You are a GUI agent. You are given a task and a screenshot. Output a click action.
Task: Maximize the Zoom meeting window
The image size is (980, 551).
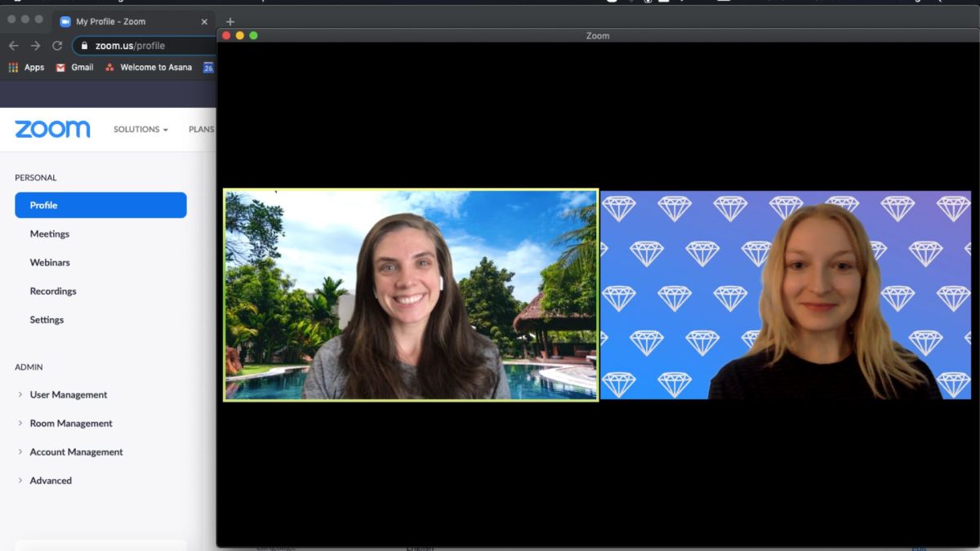click(x=253, y=35)
